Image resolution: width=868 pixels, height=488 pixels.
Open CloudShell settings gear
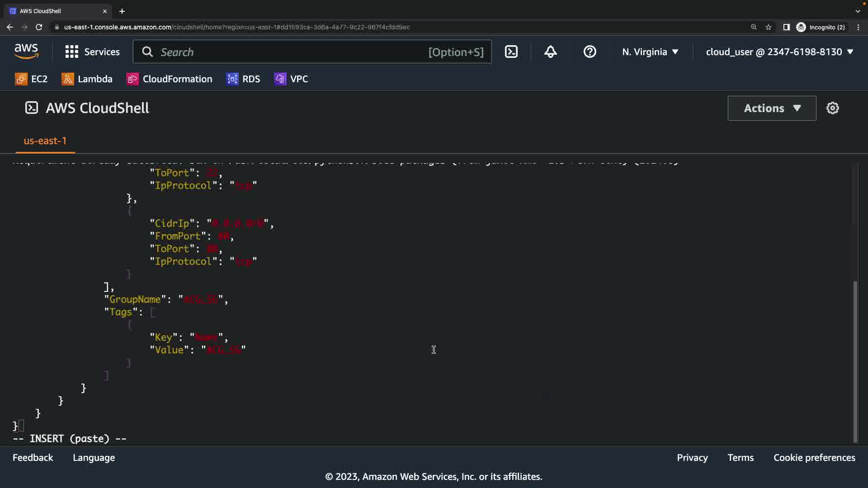pos(832,108)
